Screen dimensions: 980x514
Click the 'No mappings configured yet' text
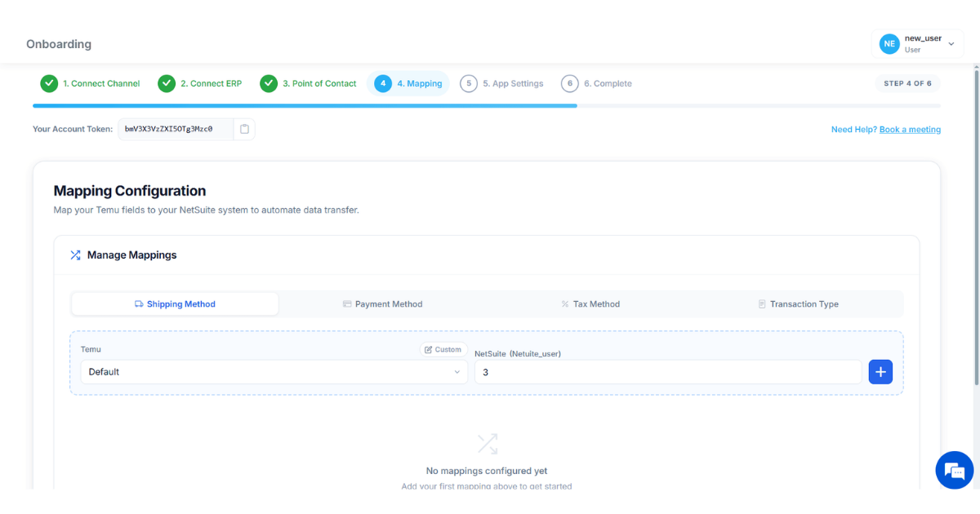[487, 471]
